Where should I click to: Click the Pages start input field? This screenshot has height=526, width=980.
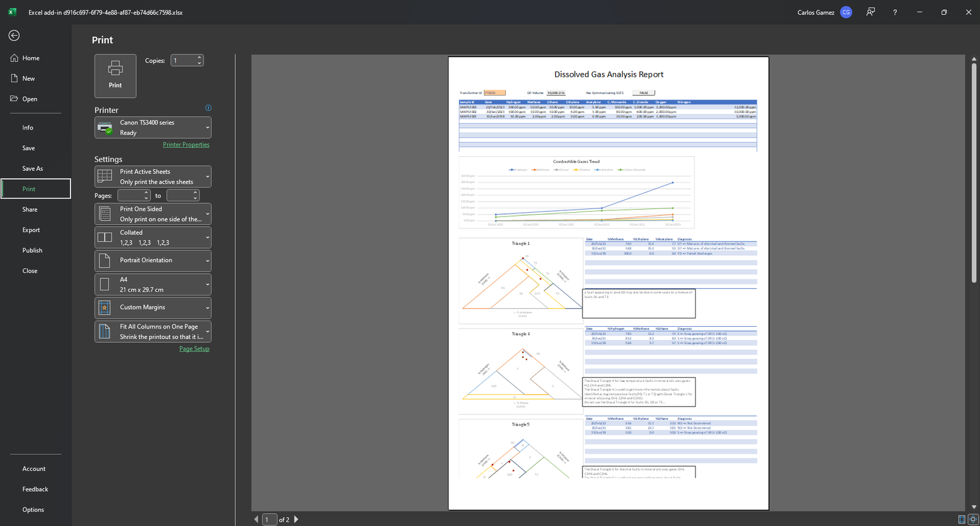point(130,196)
